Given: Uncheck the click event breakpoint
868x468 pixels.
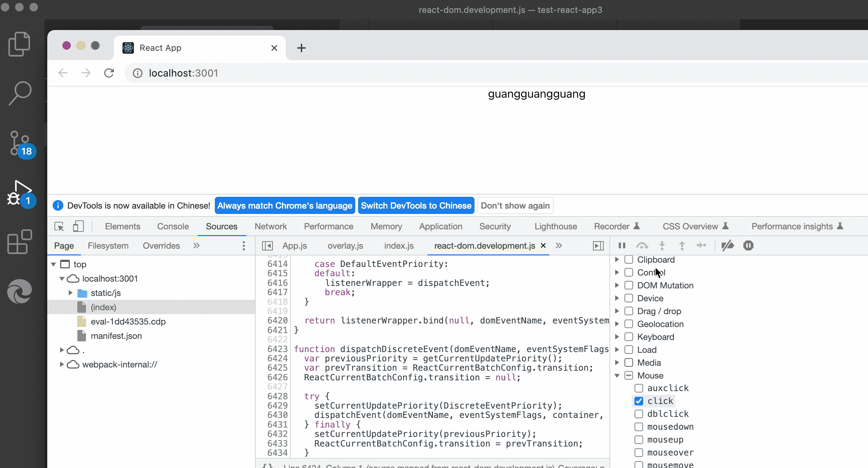Looking at the screenshot, I should (x=639, y=401).
